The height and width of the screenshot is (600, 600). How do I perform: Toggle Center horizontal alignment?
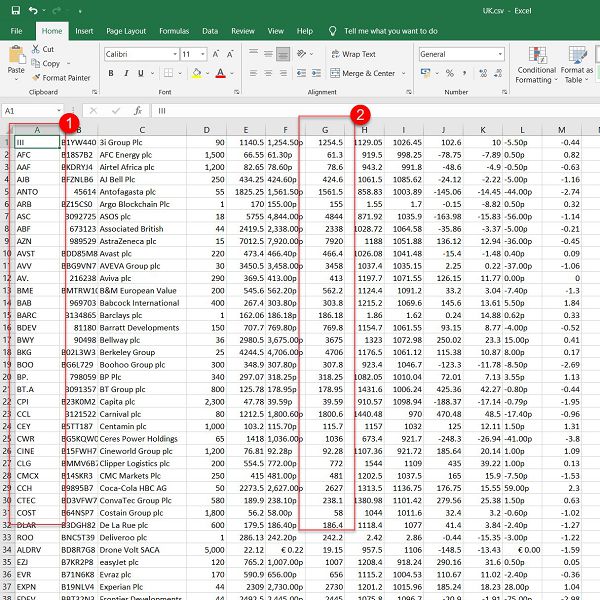268,73
